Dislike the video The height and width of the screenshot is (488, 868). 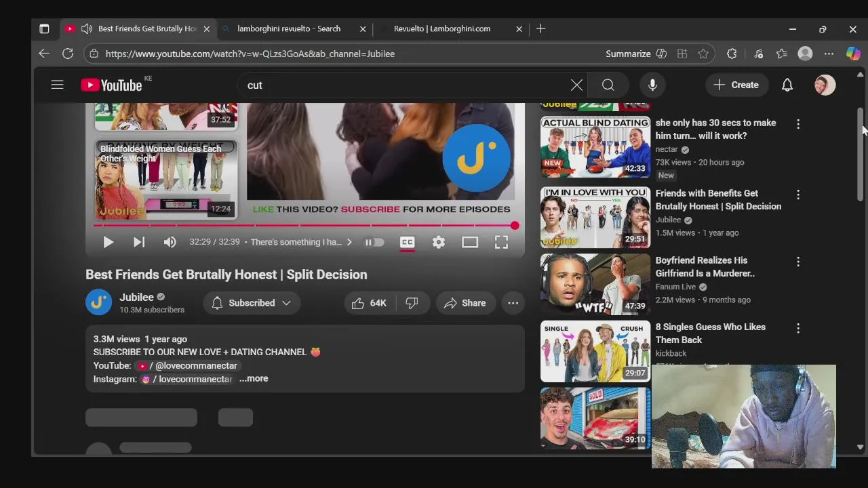412,303
